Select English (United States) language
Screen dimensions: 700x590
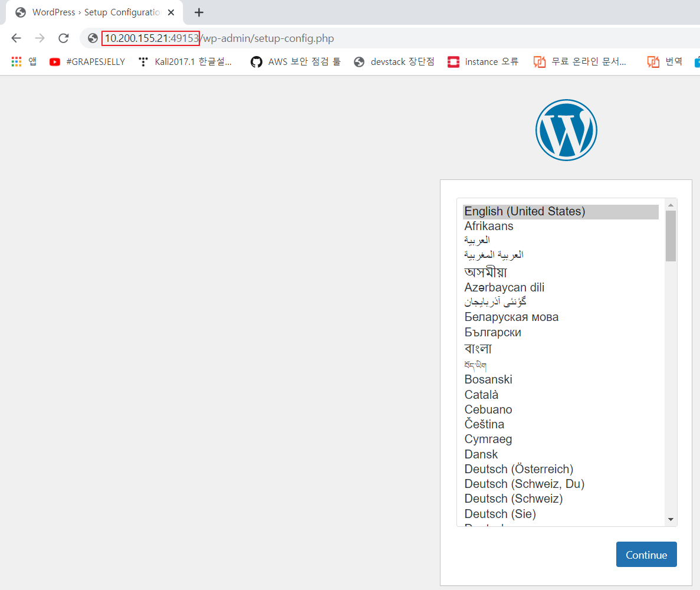[561, 211]
